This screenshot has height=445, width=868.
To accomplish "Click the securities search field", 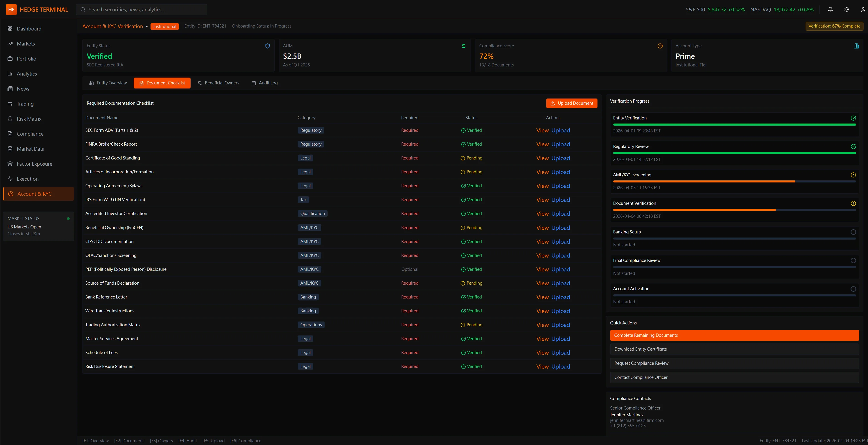I will tap(142, 9).
